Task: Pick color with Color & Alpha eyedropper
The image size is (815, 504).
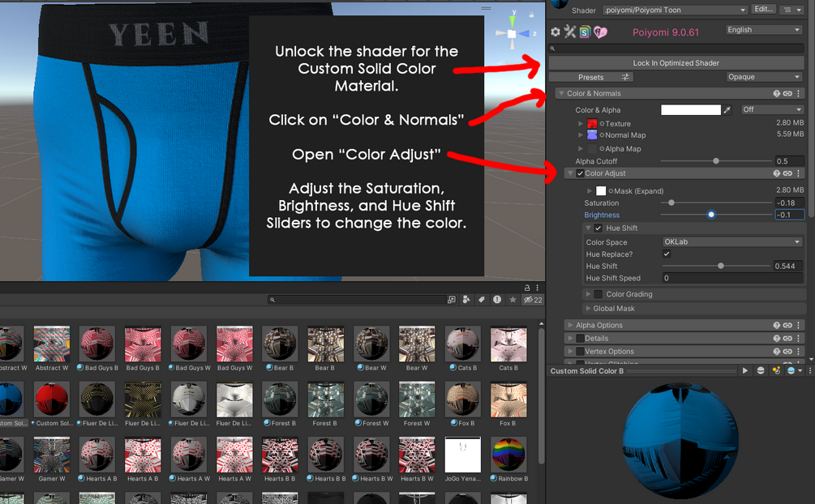Action: coord(727,109)
